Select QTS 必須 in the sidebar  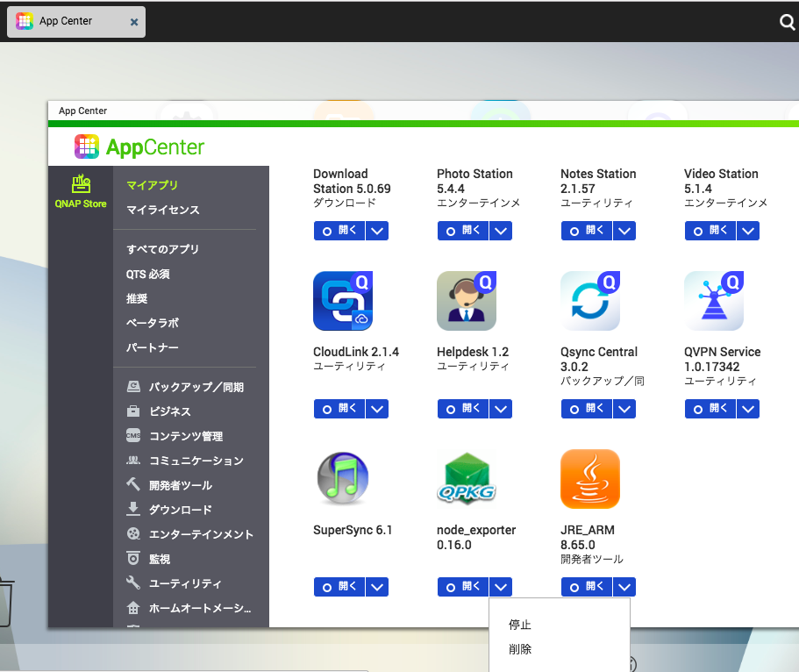point(147,274)
